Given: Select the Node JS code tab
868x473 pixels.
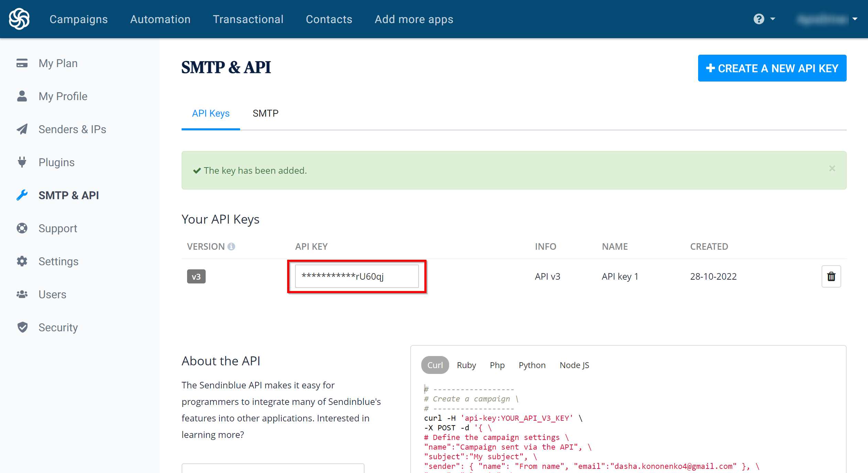Looking at the screenshot, I should point(574,365).
